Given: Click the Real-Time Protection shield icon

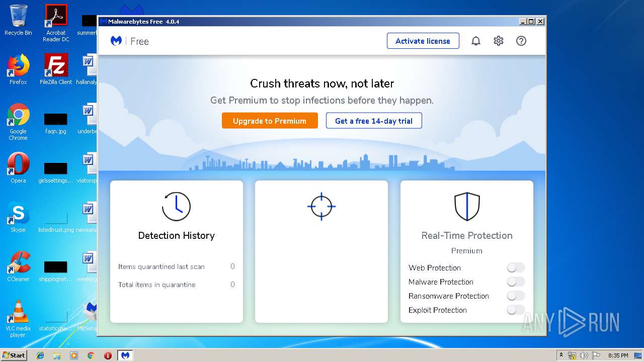Looking at the screenshot, I should point(467,206).
